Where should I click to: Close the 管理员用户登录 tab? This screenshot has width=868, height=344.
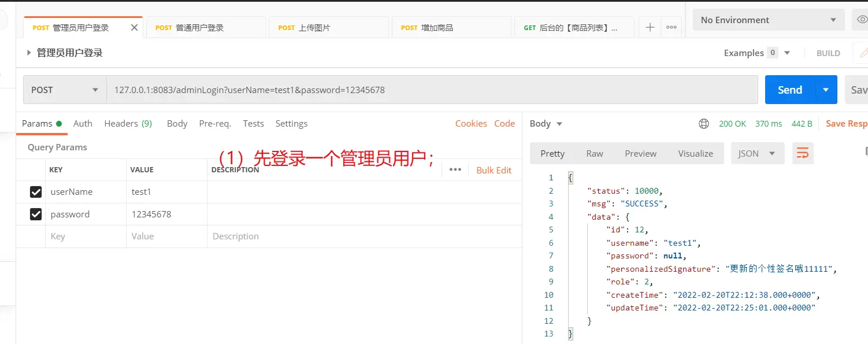(135, 28)
